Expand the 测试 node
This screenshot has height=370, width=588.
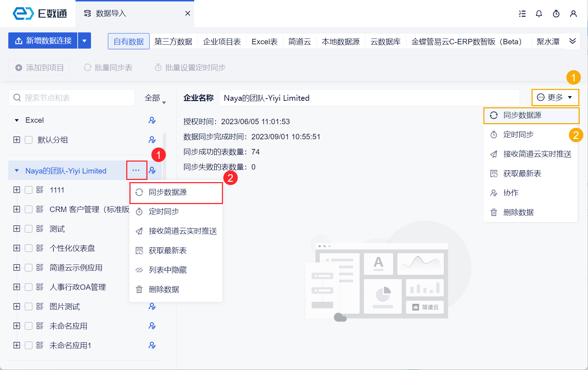17,229
